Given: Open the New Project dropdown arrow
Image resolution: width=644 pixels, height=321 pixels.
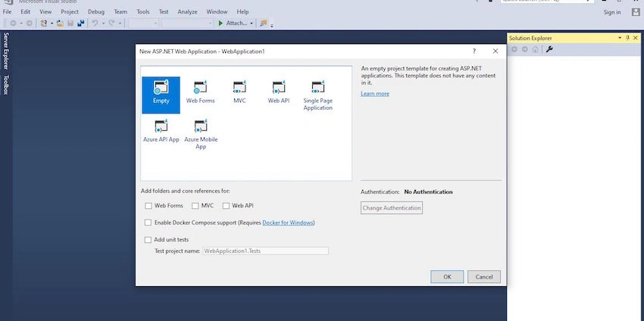Looking at the screenshot, I should pyautogui.click(x=52, y=23).
